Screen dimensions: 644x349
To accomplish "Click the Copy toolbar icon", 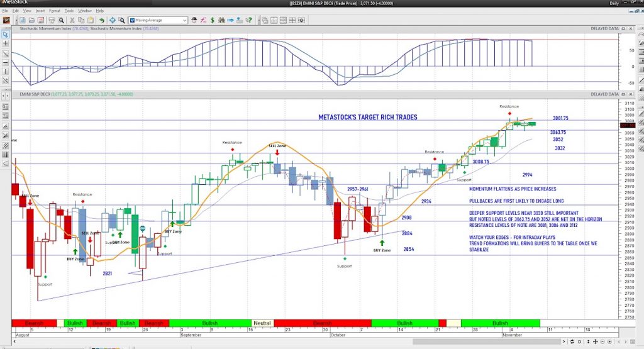I will pos(81,20).
